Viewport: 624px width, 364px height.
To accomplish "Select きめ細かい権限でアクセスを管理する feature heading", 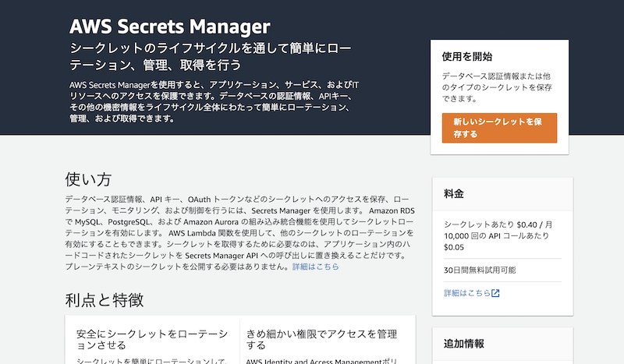I will point(321,339).
